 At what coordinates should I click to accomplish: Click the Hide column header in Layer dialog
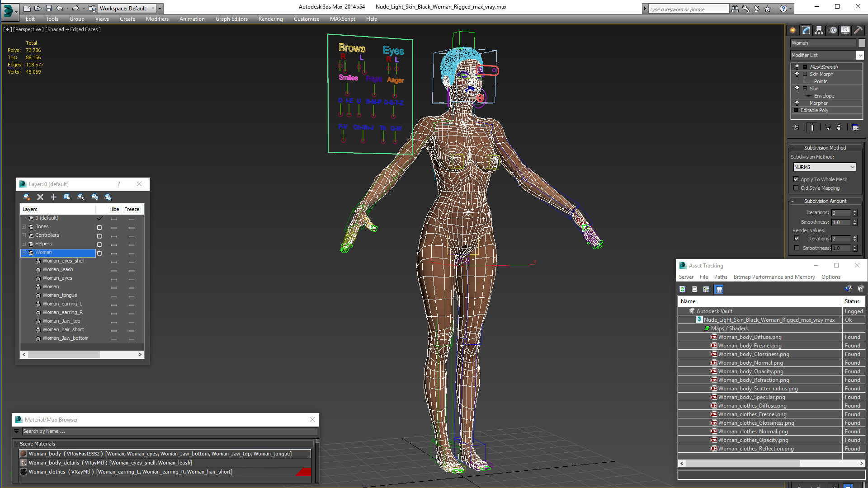[114, 209]
